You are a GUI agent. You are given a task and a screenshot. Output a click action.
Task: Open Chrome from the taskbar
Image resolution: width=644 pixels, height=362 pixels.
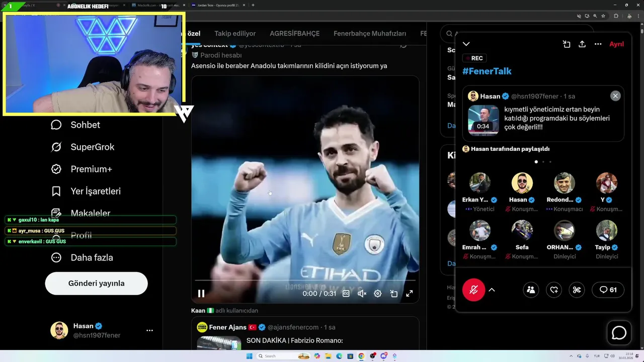click(x=361, y=356)
